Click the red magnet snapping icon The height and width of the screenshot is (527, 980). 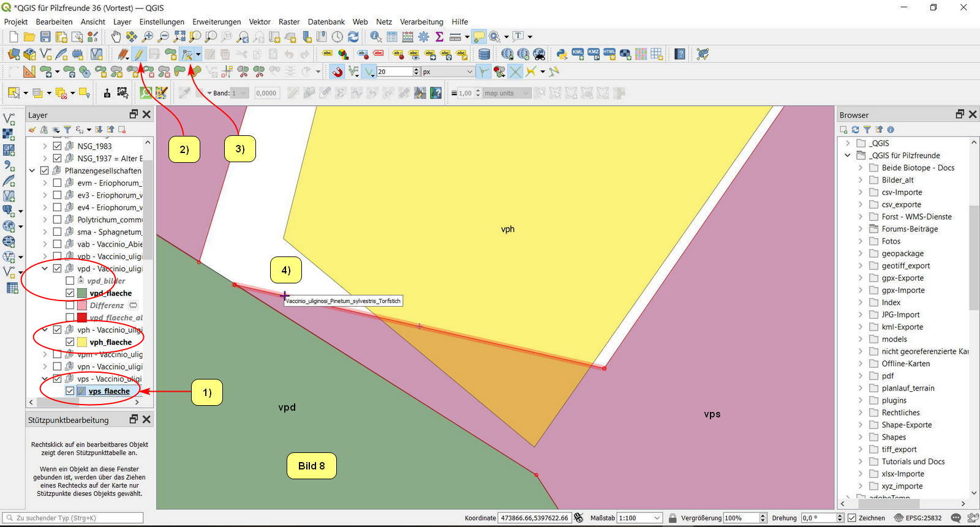tap(337, 72)
